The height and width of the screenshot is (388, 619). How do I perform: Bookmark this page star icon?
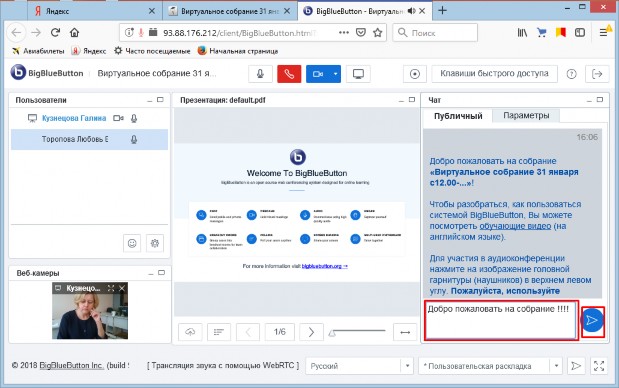[378, 33]
